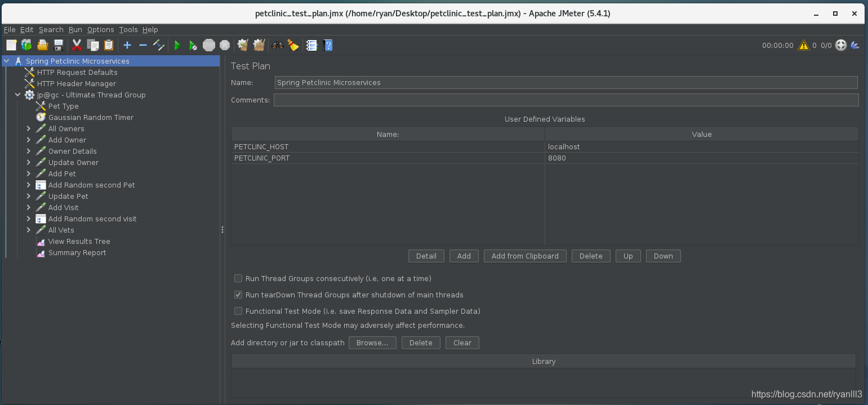Copy the selected element via toolbar
Image resolution: width=868 pixels, height=405 pixels.
tap(93, 45)
